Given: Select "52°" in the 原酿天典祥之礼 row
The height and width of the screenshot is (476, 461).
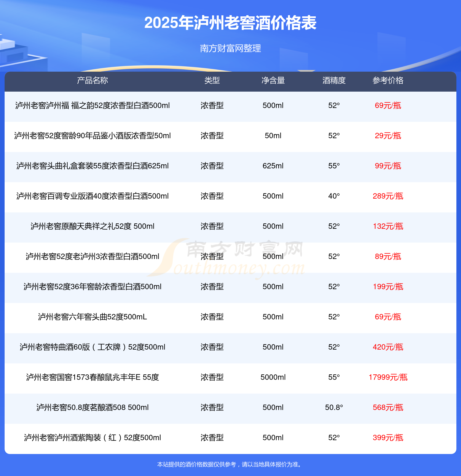Looking at the screenshot, I should click(x=334, y=226).
